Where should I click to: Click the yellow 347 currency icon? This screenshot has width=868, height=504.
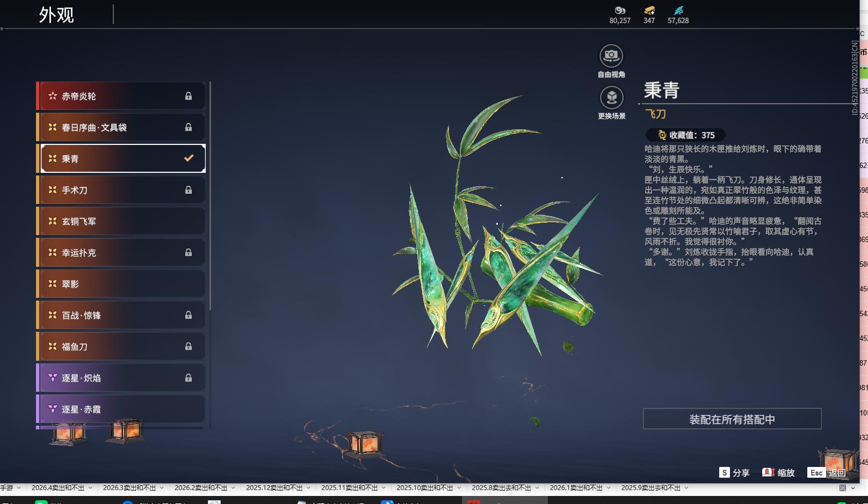coord(649,10)
